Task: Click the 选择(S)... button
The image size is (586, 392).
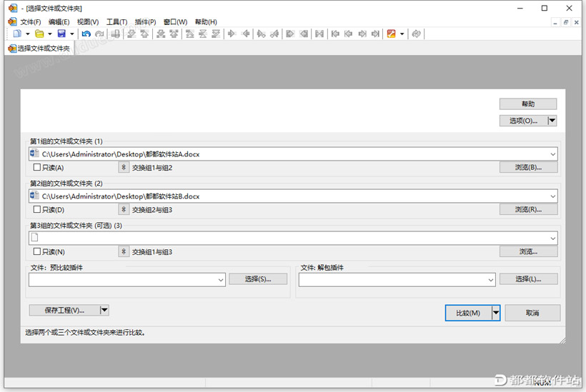Action: [258, 279]
